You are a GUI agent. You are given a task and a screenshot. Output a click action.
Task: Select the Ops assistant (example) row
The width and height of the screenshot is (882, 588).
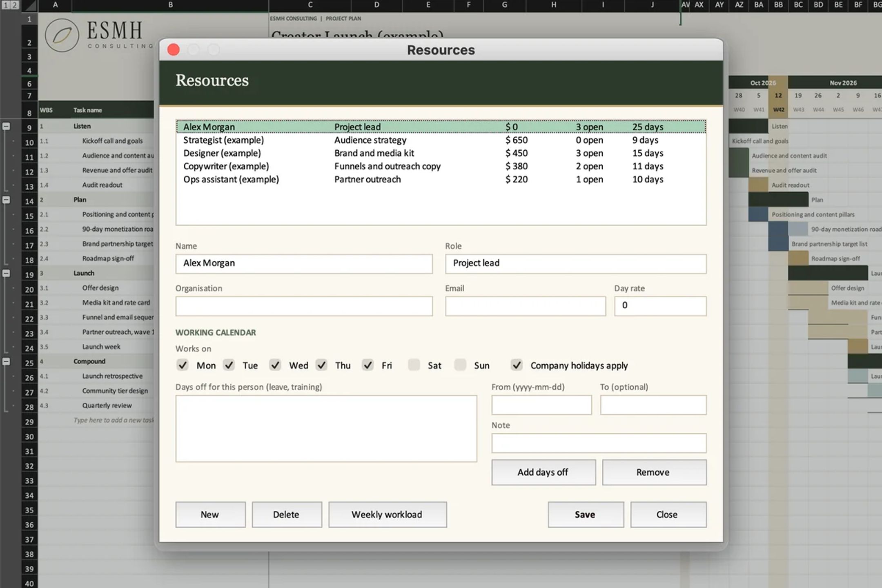pyautogui.click(x=441, y=179)
